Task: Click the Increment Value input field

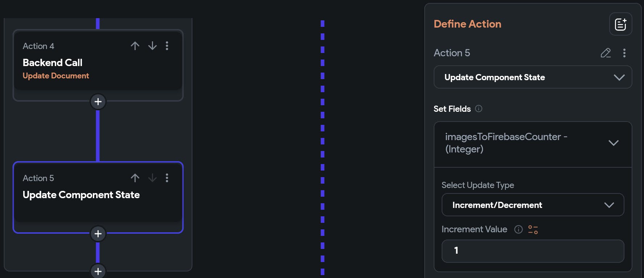Action: tap(533, 251)
